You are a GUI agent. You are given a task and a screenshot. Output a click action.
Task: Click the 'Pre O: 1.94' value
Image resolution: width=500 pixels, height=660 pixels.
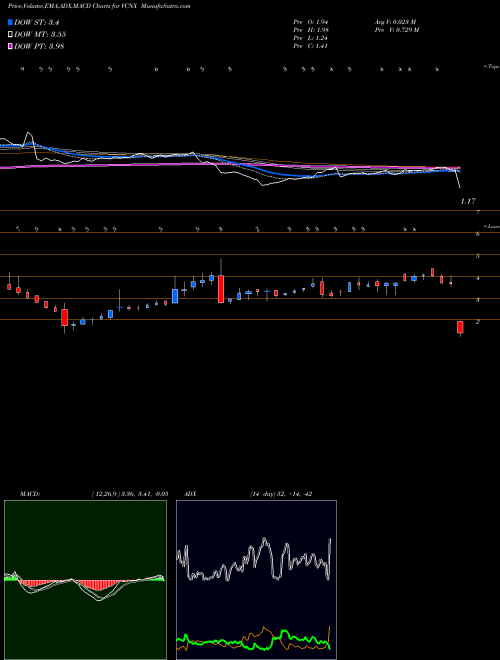click(311, 22)
